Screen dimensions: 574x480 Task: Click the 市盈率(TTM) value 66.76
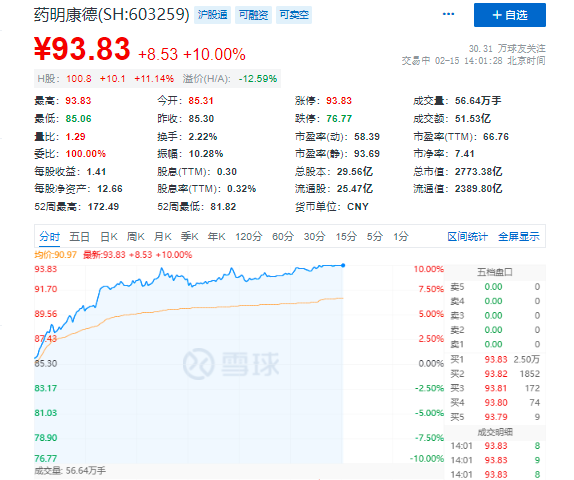pyautogui.click(x=496, y=137)
